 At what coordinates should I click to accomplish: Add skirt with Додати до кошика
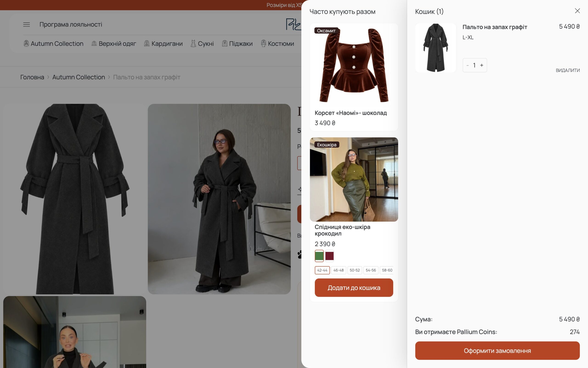pos(354,288)
